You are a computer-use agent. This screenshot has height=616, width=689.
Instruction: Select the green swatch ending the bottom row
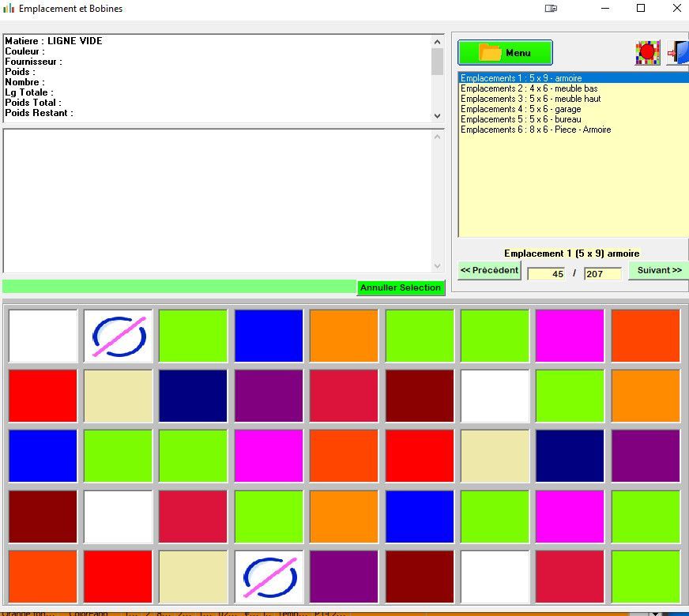coord(646,577)
